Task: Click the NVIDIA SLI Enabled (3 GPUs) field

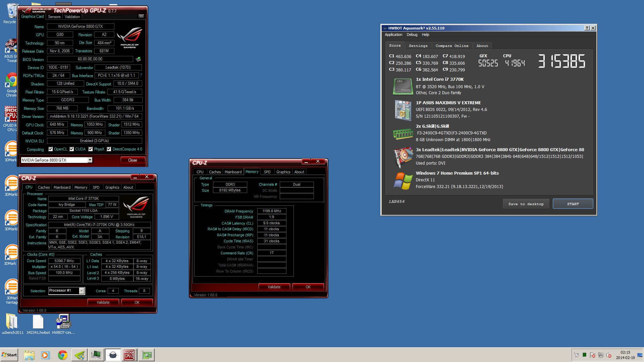Action: (94, 141)
